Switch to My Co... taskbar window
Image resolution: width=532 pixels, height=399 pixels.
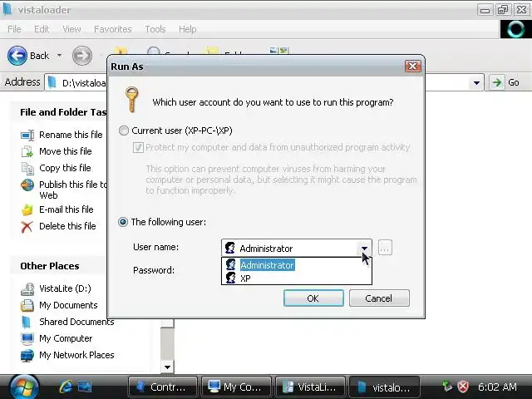(236, 387)
